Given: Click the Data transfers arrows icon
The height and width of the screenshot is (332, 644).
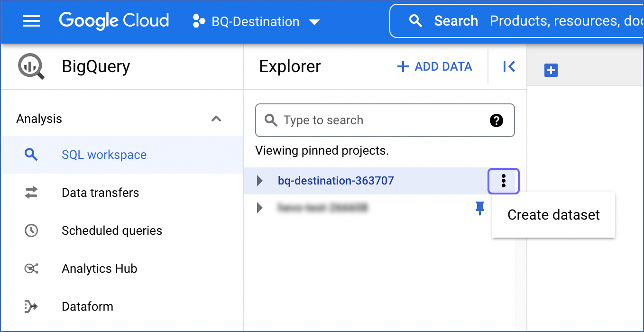Looking at the screenshot, I should 31,193.
